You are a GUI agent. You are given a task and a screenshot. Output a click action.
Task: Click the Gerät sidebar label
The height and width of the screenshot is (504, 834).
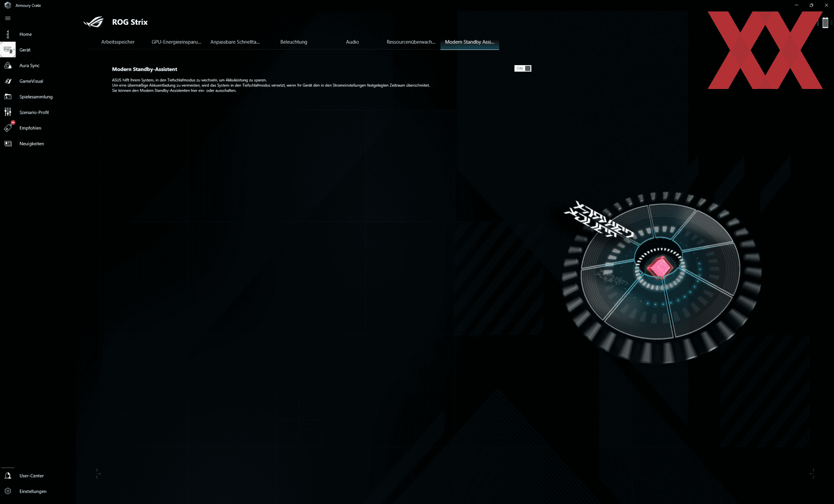point(25,50)
